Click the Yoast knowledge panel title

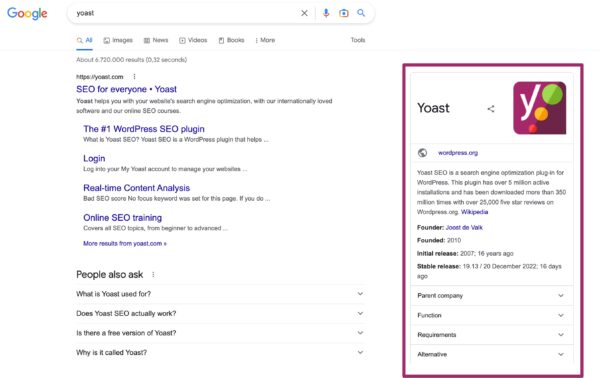coord(433,108)
